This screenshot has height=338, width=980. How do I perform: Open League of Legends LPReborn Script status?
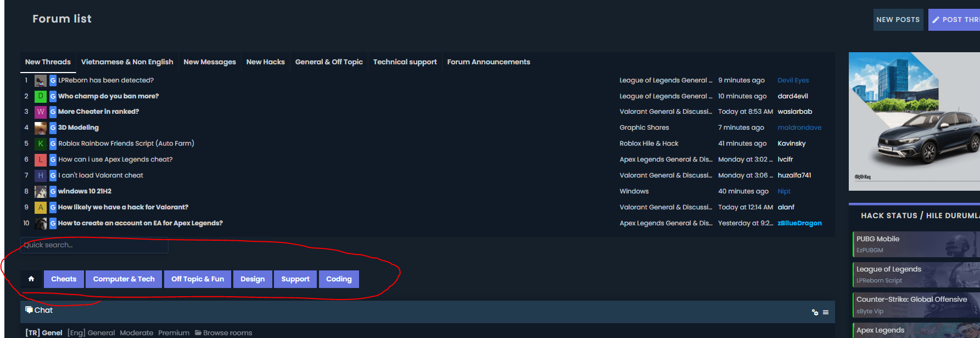[x=916, y=274]
